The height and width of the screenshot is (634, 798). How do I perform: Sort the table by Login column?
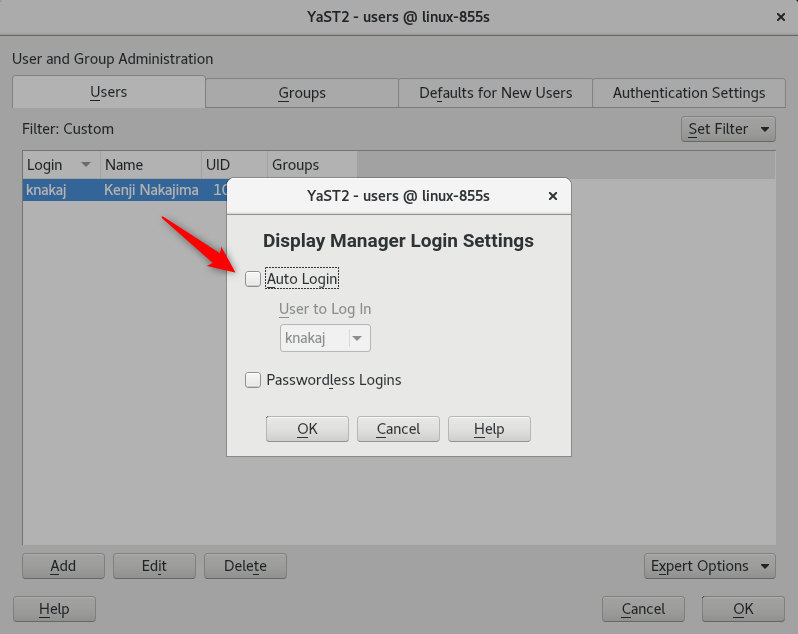61,165
